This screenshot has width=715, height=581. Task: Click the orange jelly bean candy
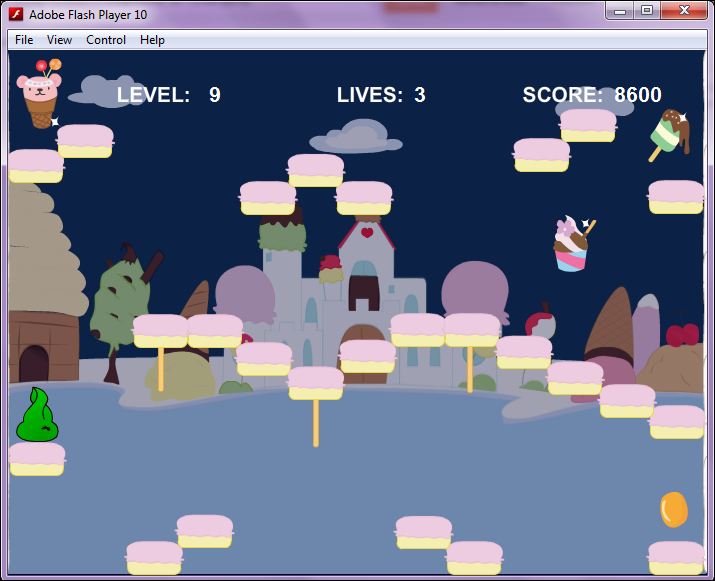coord(674,509)
